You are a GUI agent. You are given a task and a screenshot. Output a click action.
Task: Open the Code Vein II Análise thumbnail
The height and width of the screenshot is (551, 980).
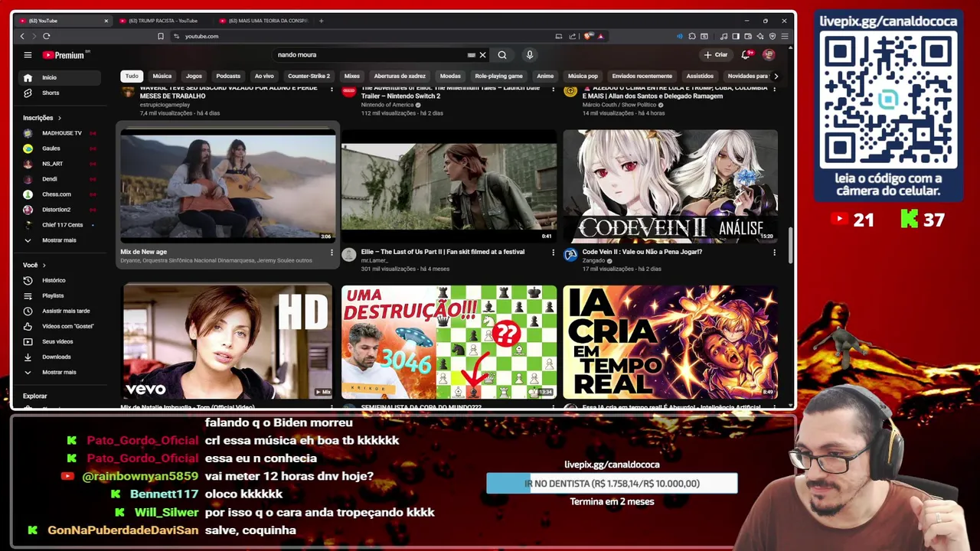670,186
